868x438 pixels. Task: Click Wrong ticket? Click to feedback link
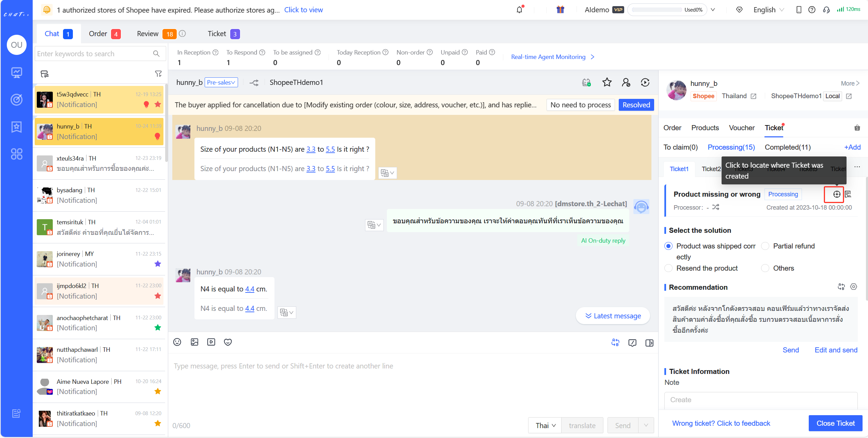721,423
